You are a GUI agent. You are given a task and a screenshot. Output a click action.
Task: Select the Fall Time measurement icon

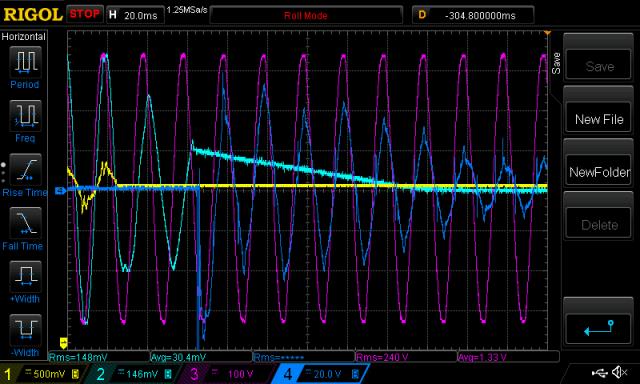(25, 223)
